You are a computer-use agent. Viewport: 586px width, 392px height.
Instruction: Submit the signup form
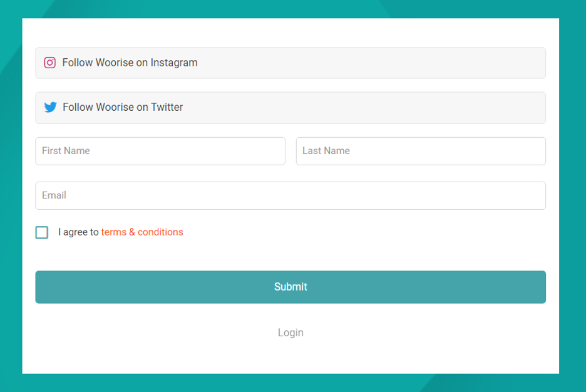click(290, 287)
